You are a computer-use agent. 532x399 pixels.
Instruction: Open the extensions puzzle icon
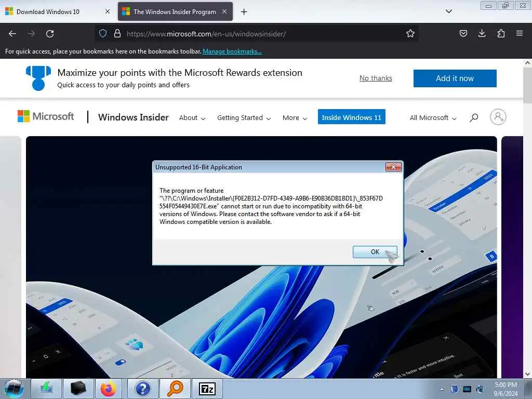click(501, 33)
